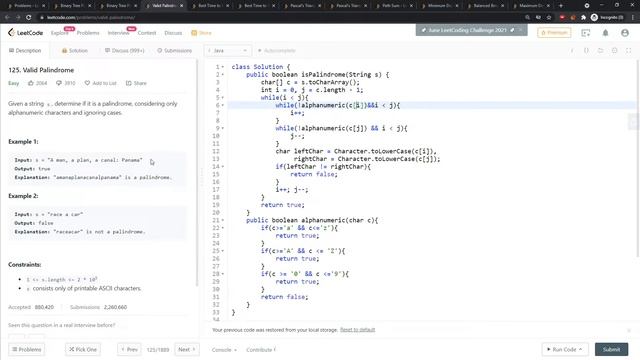Open the Java language dropdown

click(x=227, y=51)
